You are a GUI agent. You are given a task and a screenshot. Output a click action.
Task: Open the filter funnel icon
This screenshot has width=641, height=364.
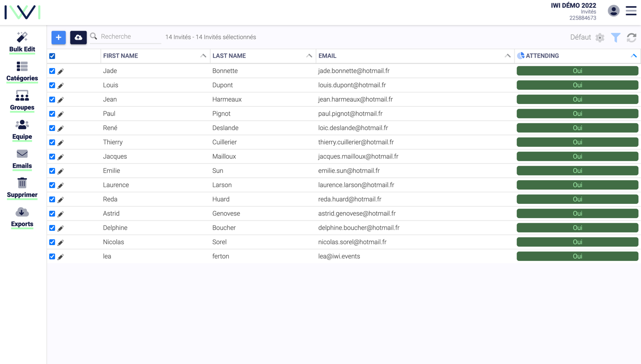pos(615,38)
